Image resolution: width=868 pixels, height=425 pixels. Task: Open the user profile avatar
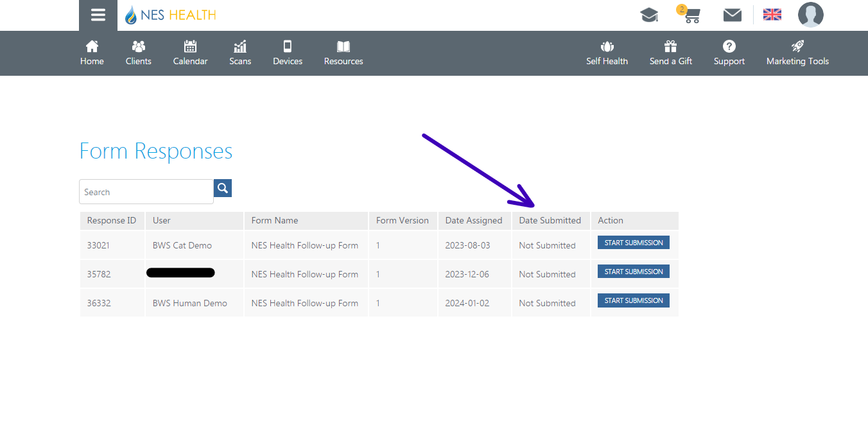click(x=810, y=15)
